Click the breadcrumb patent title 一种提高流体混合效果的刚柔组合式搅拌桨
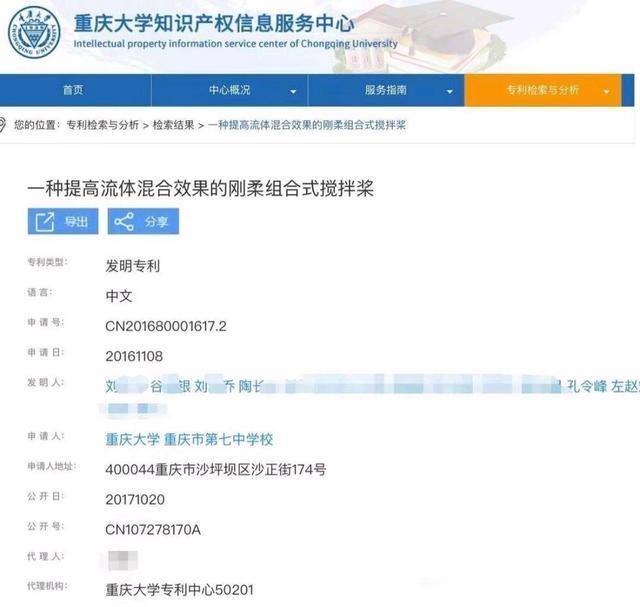 tap(307, 125)
